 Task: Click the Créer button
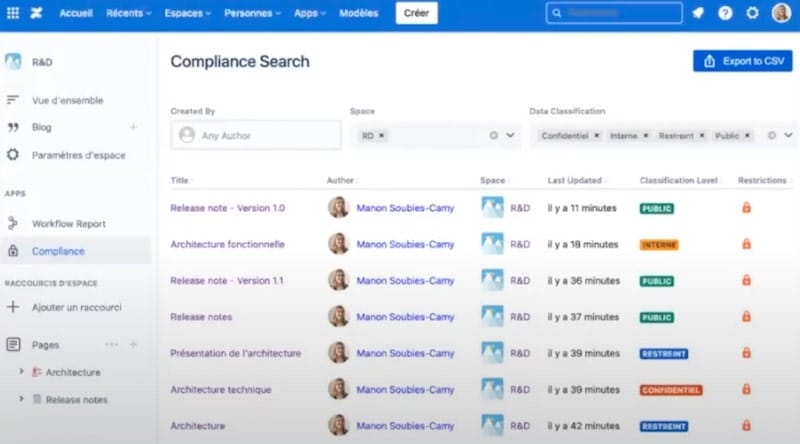coord(416,13)
